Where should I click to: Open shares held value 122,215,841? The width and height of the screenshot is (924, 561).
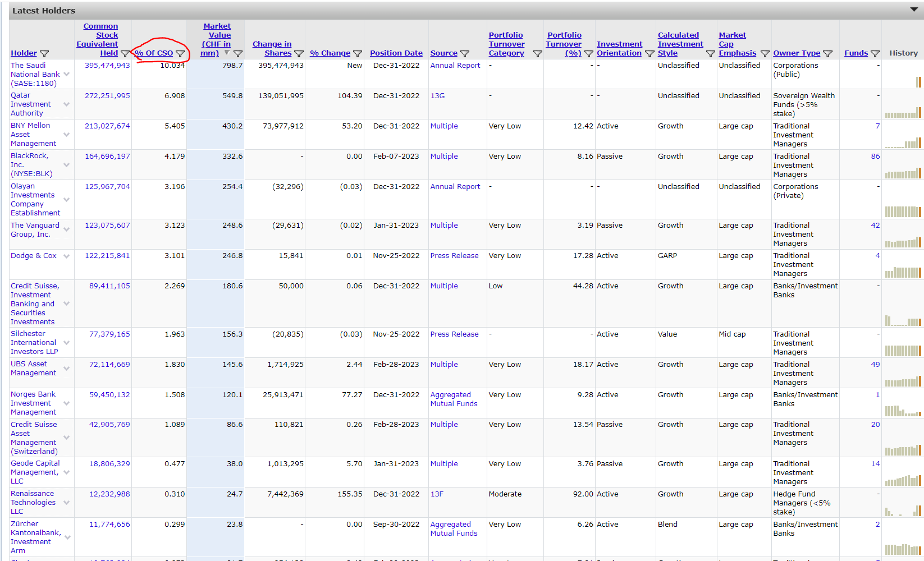click(107, 256)
